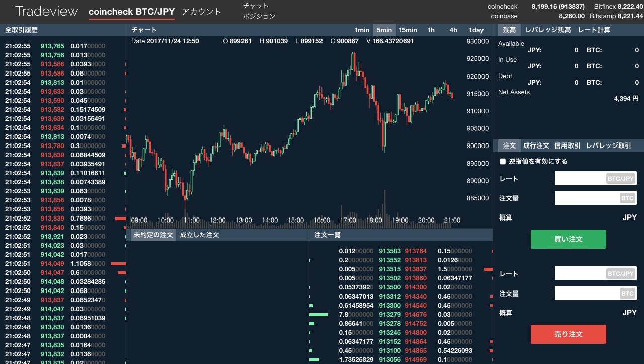The width and height of the screenshot is (644, 364).
Task: Focus the buy 注文量 amount input field
Action: (x=596, y=198)
